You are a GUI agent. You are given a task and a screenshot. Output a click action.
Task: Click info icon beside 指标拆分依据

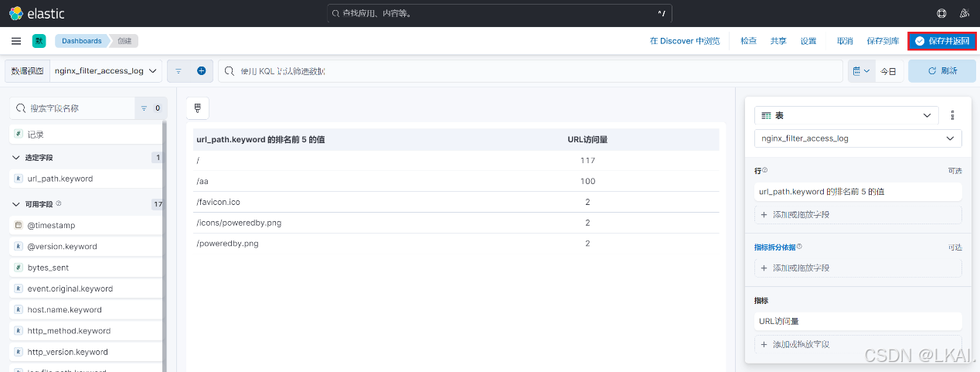[799, 247]
